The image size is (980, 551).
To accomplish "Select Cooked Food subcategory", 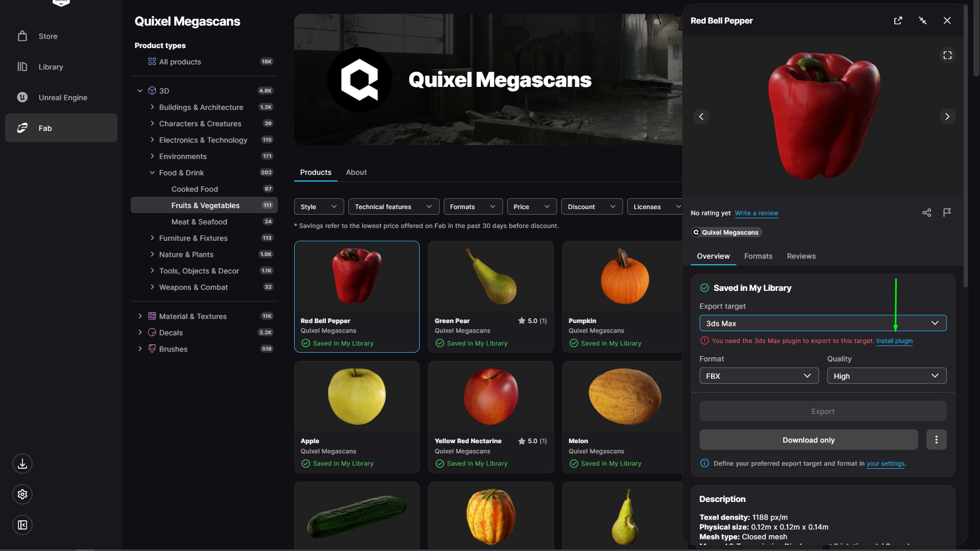I will pyautogui.click(x=204, y=189).
